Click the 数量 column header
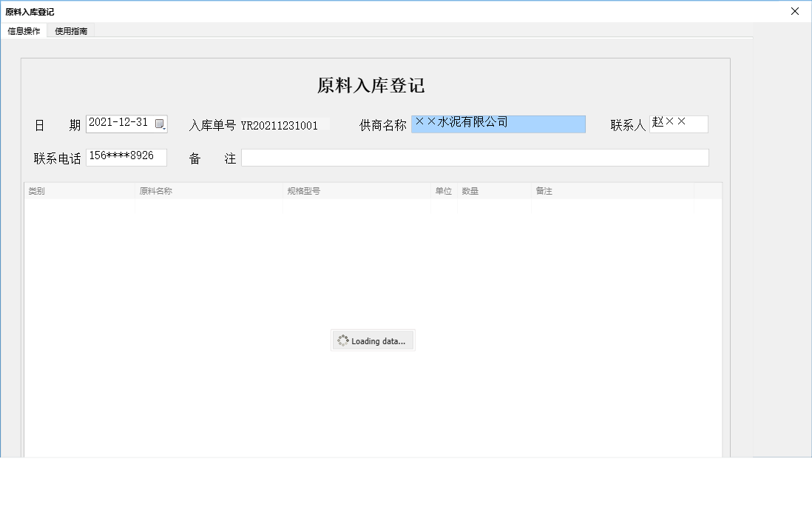 coord(470,190)
